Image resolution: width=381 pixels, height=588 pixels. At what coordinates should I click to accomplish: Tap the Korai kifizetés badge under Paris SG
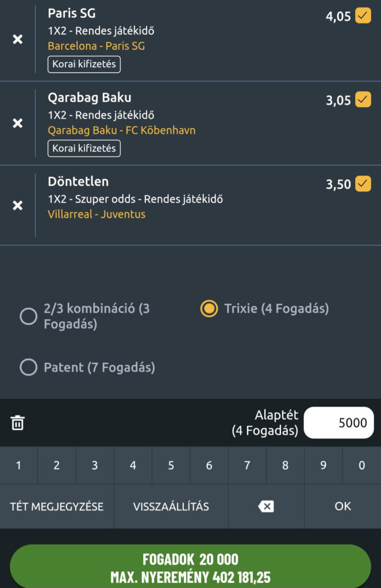(x=84, y=64)
